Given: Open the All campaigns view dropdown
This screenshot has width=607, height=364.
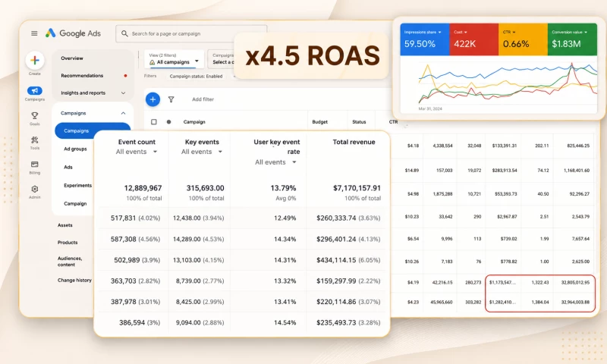Looking at the screenshot, I should [175, 59].
